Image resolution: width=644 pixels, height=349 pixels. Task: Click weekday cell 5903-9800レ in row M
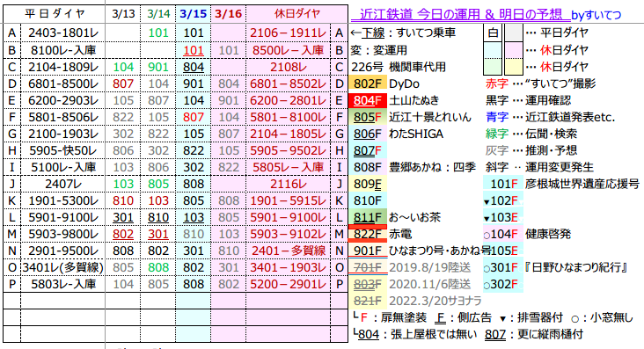[63, 235]
